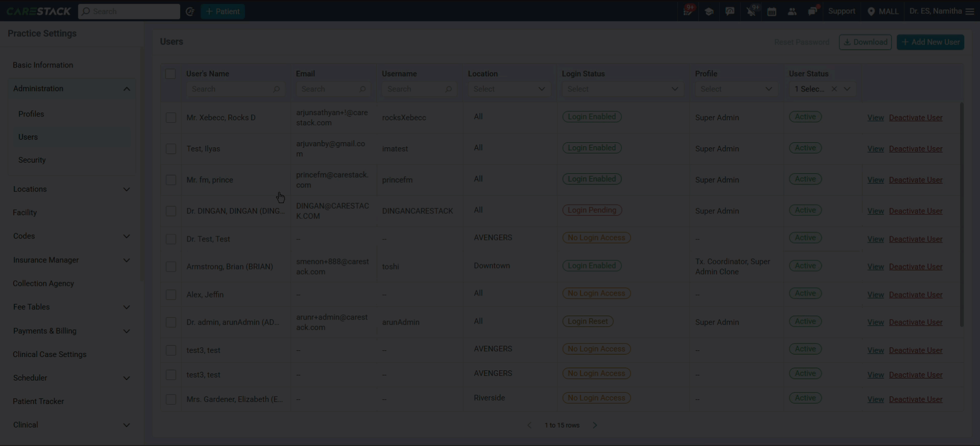Open the tasks icon with red badge
The image size is (980, 446).
(688, 11)
